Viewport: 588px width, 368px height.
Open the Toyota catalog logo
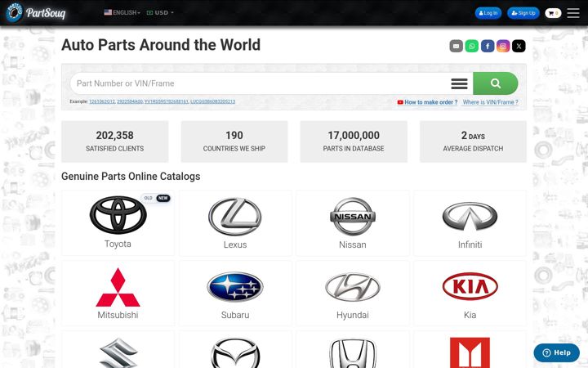point(118,215)
